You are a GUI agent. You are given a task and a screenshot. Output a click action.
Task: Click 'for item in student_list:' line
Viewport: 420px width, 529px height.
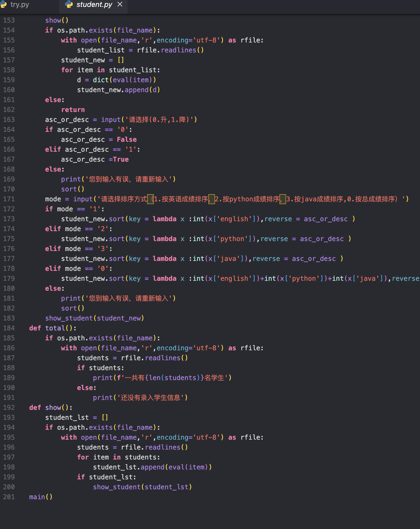click(111, 70)
